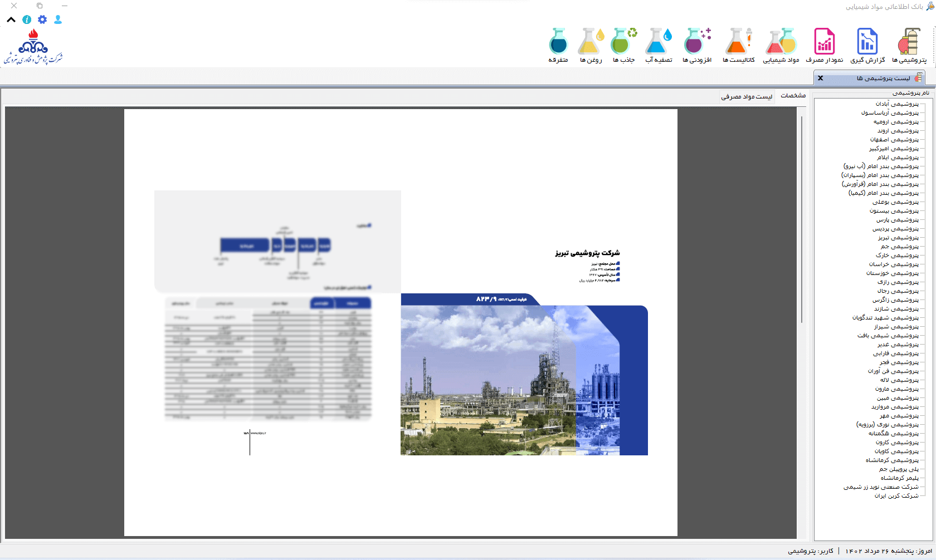
Task: Open the کاتالیست ها flask icon
Action: click(739, 46)
